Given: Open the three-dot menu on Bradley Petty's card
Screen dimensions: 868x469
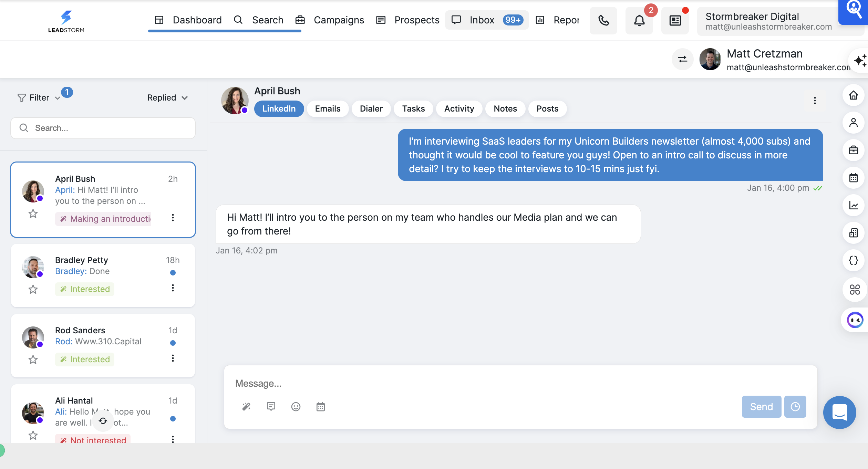Looking at the screenshot, I should pos(173,288).
